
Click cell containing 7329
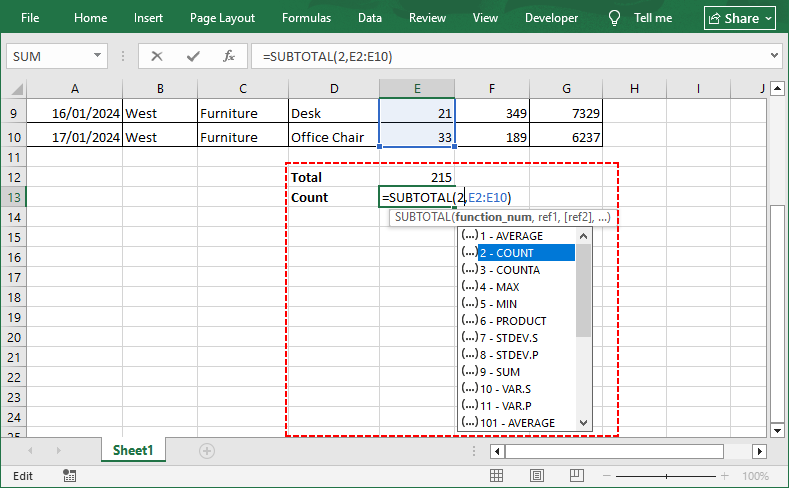566,113
